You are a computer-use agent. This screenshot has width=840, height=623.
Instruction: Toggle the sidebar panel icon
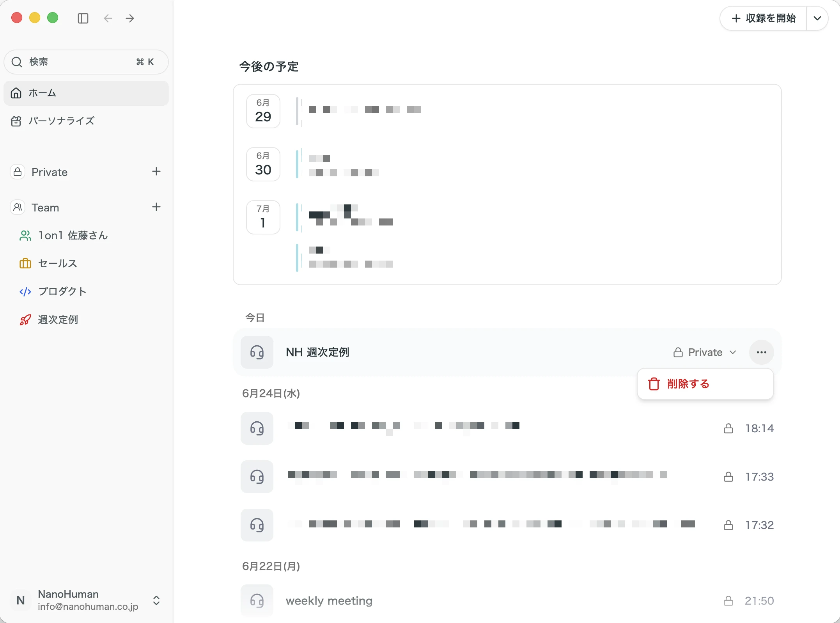coord(83,18)
